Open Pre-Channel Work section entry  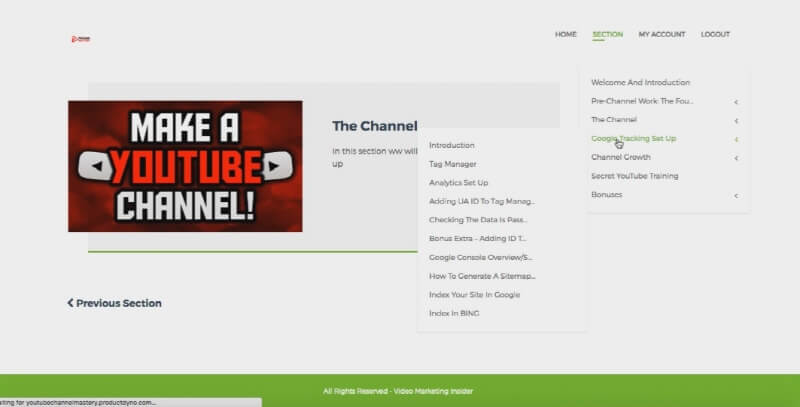point(642,101)
